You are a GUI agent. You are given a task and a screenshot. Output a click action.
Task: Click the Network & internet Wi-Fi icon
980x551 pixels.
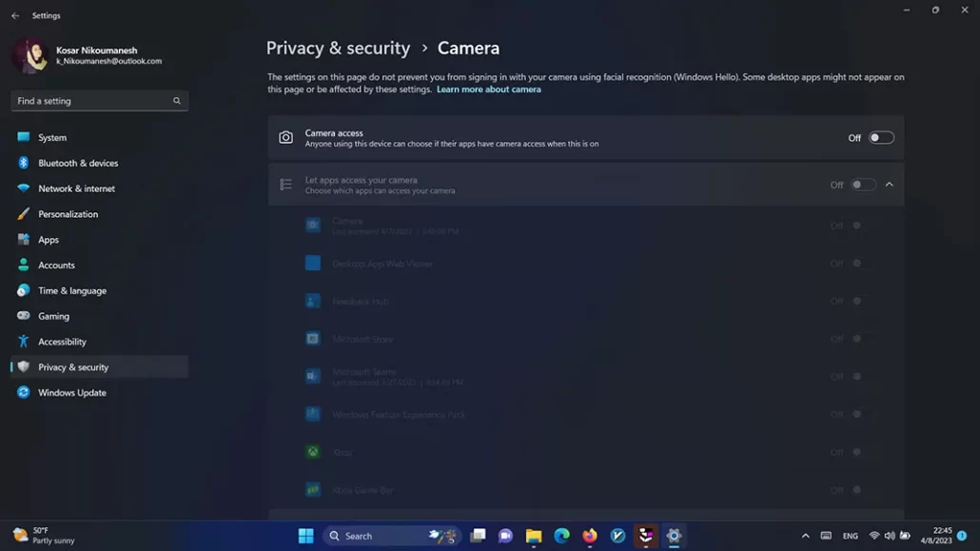click(24, 188)
